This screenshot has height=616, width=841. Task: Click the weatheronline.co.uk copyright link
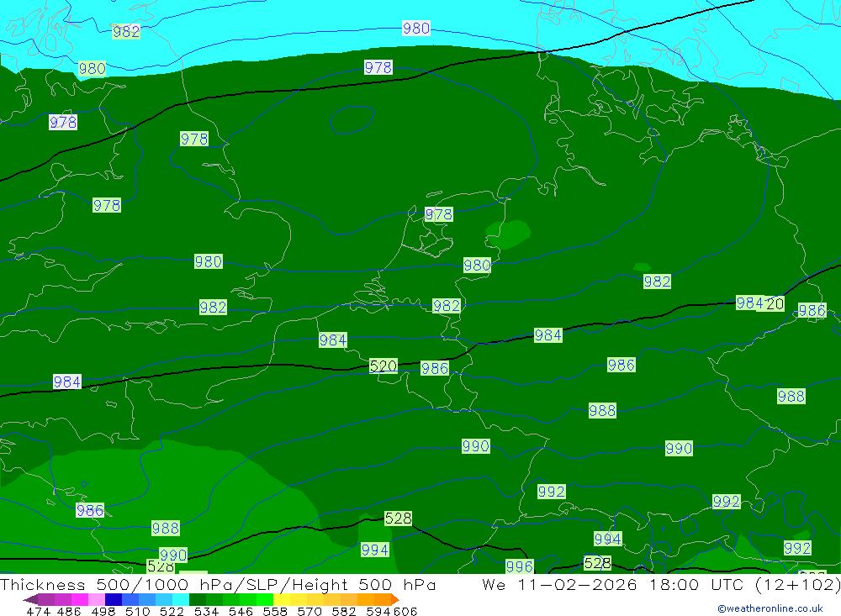pos(770,608)
